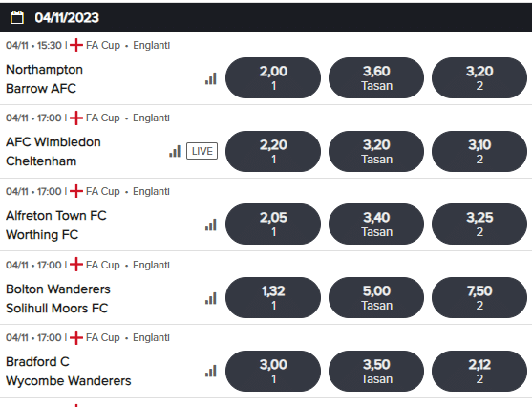532x407 pixels.
Task: Open LIVE badge for AFC Wimbledon vs Cheltenham
Action: click(x=202, y=151)
